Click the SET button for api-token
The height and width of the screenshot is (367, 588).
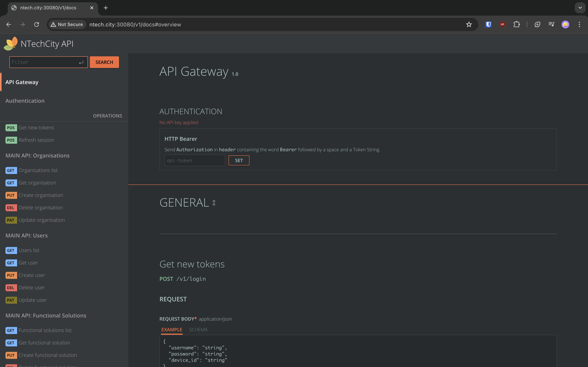pyautogui.click(x=239, y=160)
